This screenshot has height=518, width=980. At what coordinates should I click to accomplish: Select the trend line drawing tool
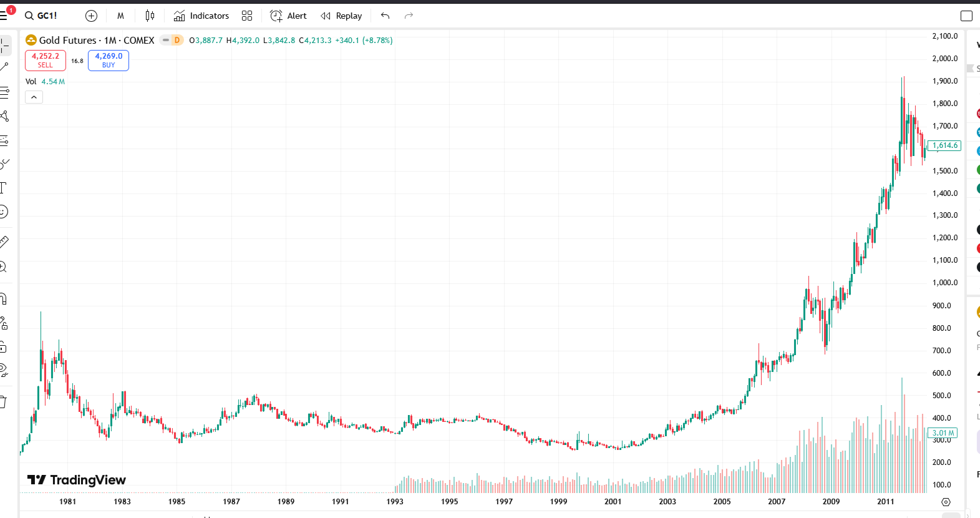pos(4,67)
